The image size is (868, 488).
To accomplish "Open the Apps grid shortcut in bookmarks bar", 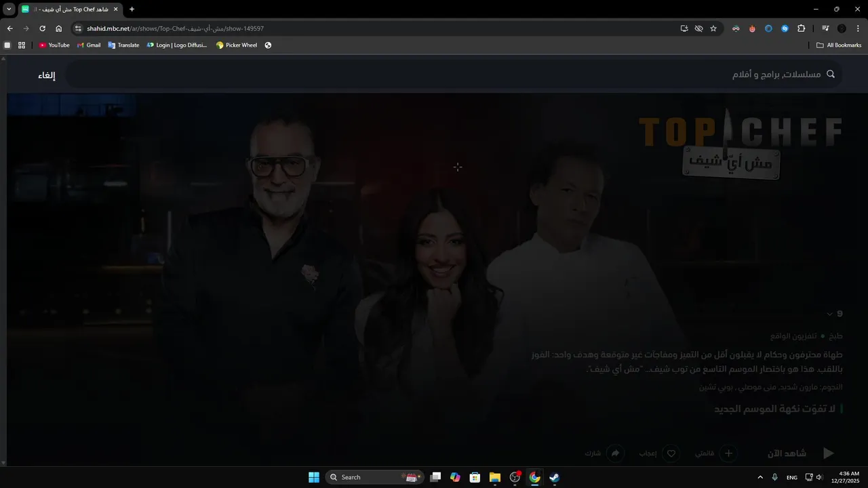I will click(x=22, y=45).
